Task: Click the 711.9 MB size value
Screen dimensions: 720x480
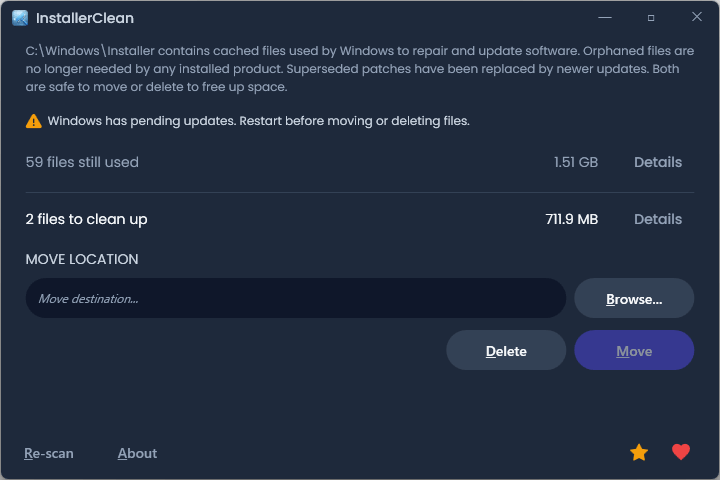Action: pos(571,219)
